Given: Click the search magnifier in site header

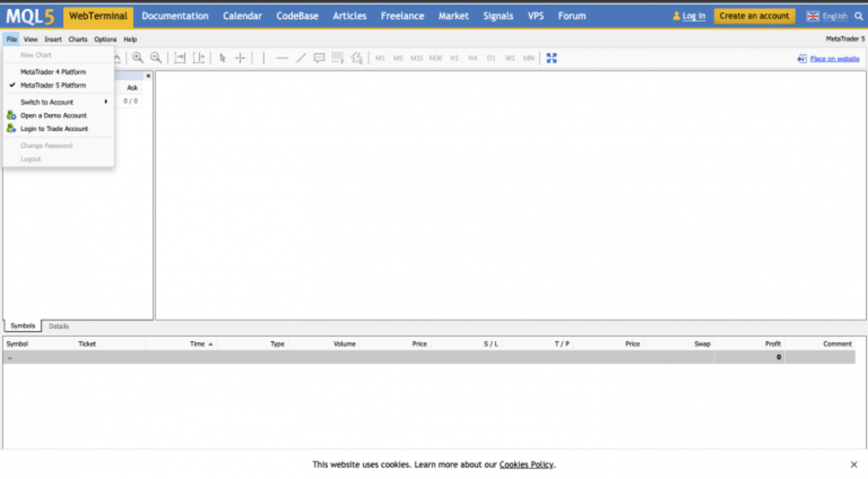Looking at the screenshot, I should coord(859,16).
